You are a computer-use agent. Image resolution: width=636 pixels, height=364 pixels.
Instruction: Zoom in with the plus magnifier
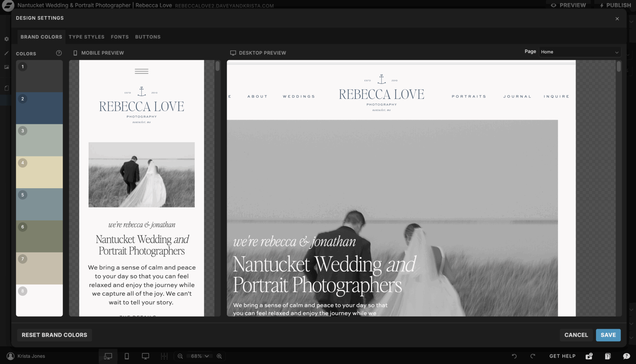coord(219,356)
